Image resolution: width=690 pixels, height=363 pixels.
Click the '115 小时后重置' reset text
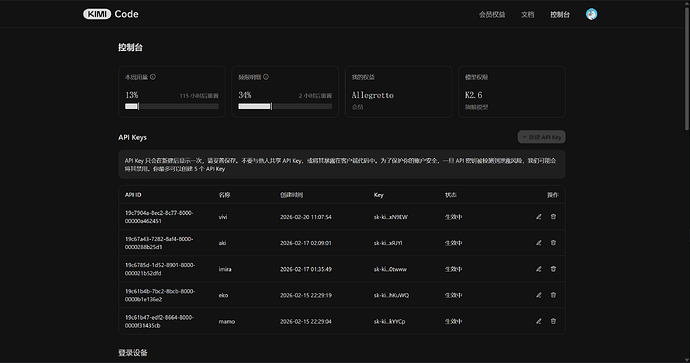(x=199, y=95)
